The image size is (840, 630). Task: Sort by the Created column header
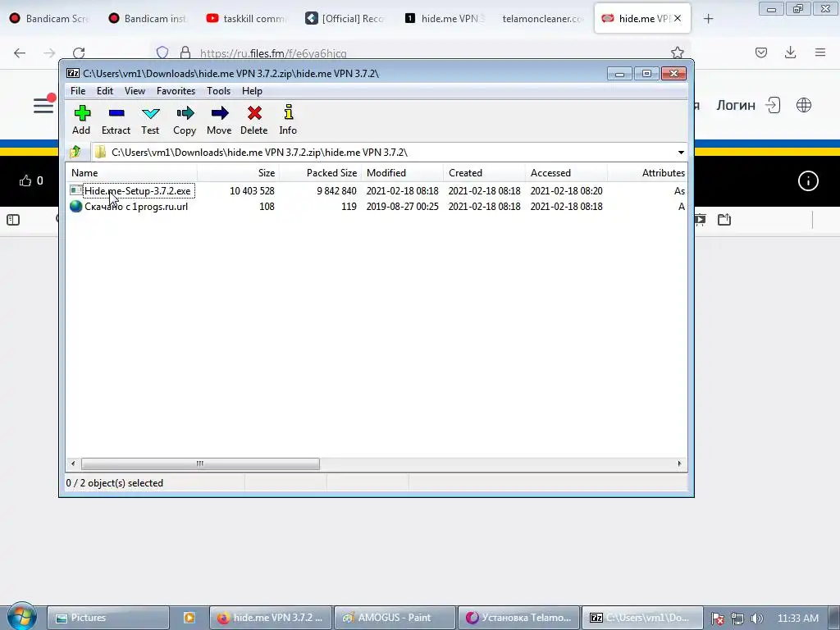click(x=484, y=173)
